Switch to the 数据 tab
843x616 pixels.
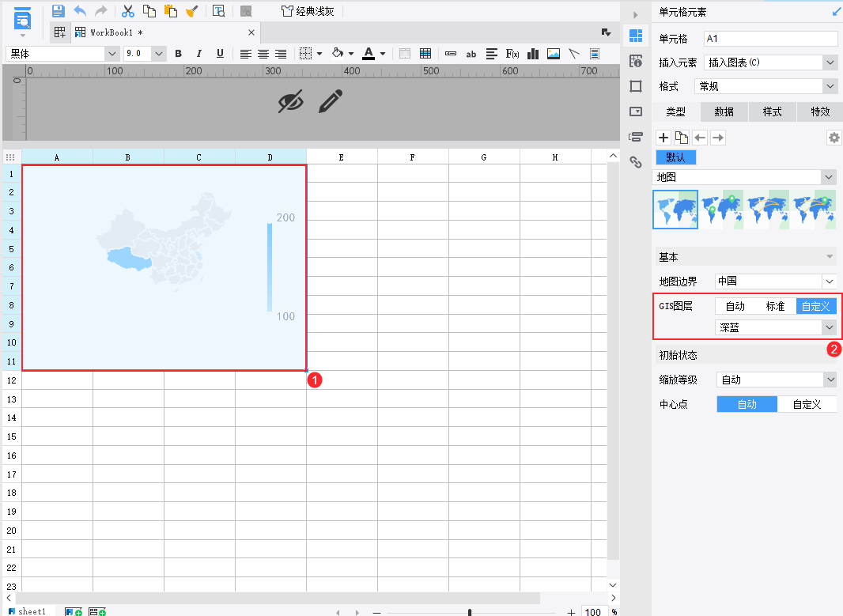[724, 111]
